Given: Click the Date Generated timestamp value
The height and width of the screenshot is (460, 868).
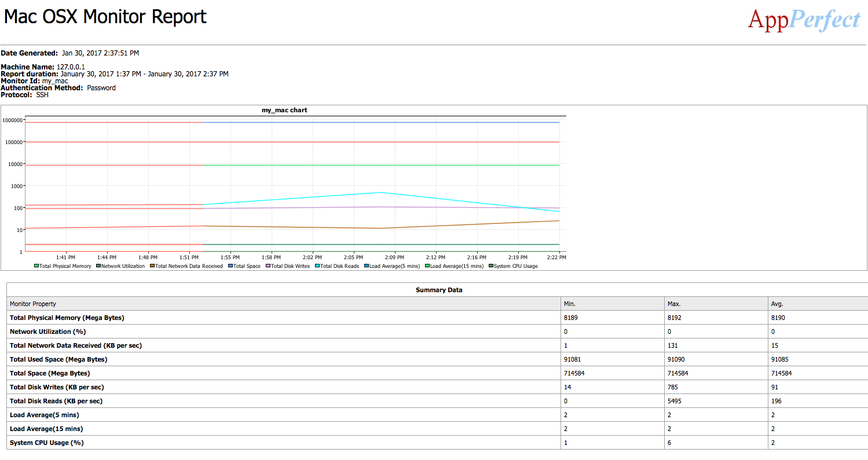Looking at the screenshot, I should click(100, 53).
